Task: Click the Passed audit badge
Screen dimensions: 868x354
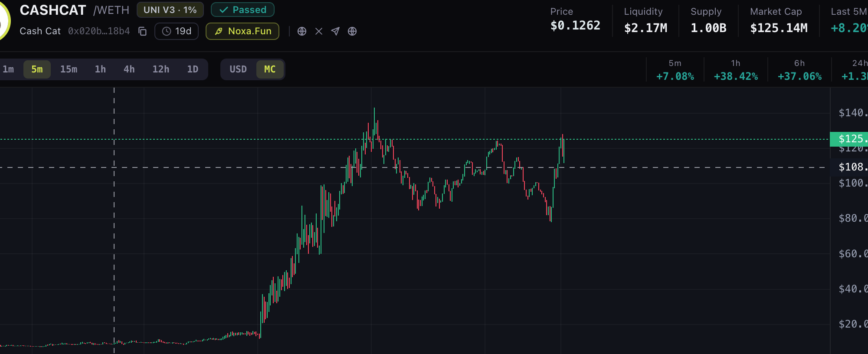Action: click(242, 10)
